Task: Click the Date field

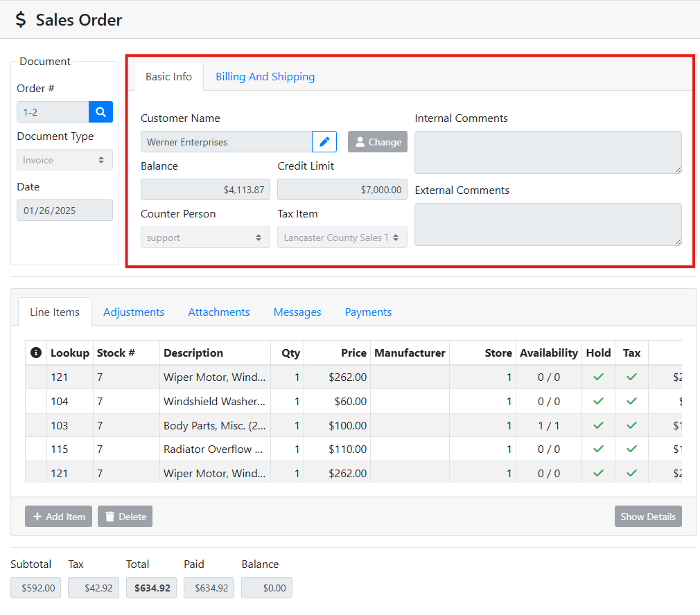Action: pos(64,211)
